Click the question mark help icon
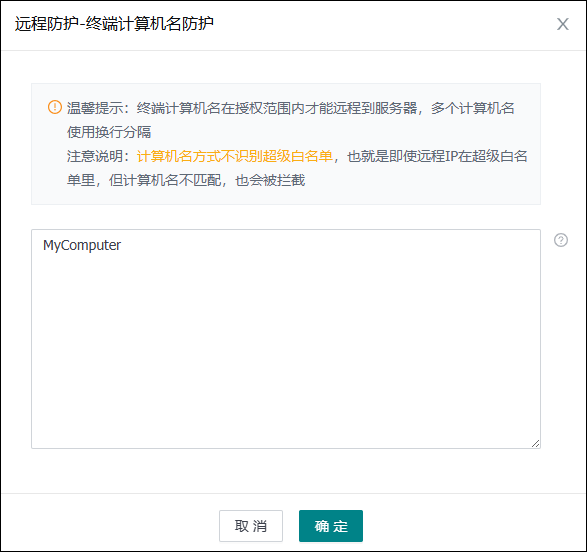587x552 pixels. (560, 240)
